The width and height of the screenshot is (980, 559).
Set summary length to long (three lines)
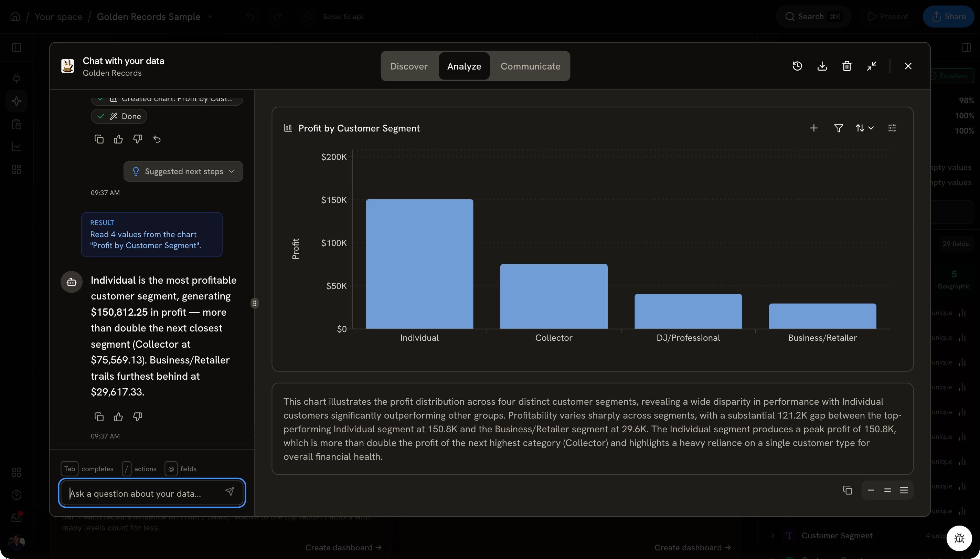(904, 490)
